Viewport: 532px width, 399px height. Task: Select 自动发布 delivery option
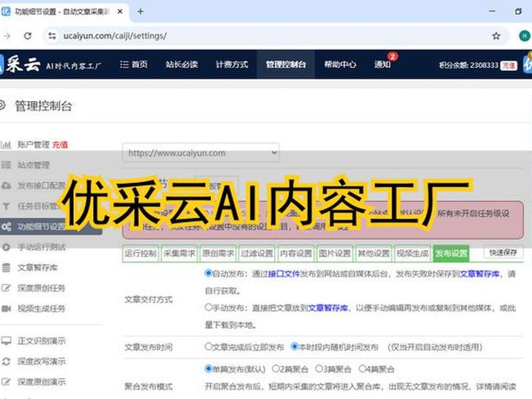click(x=208, y=273)
